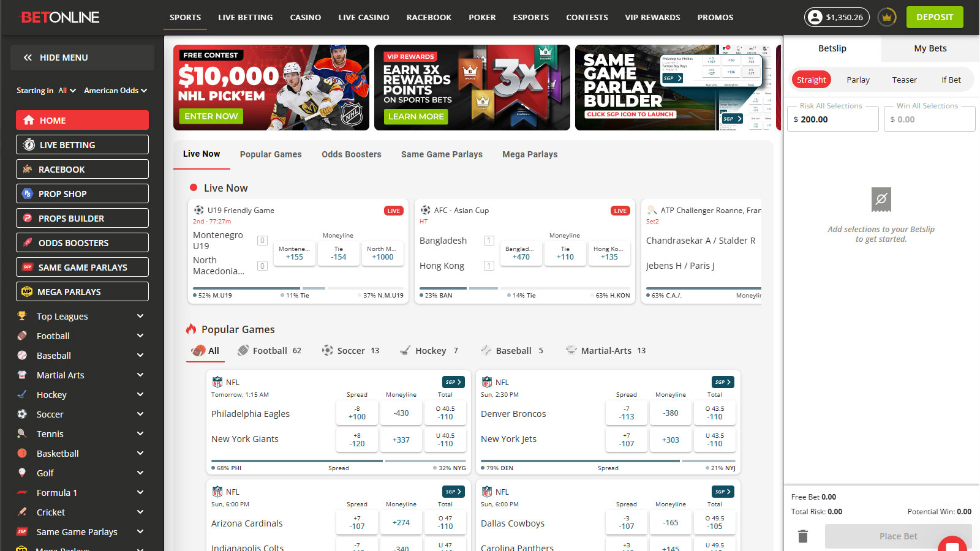Select the Soccer ball filter icon
Viewport: 980px width, 551px height.
pos(328,350)
